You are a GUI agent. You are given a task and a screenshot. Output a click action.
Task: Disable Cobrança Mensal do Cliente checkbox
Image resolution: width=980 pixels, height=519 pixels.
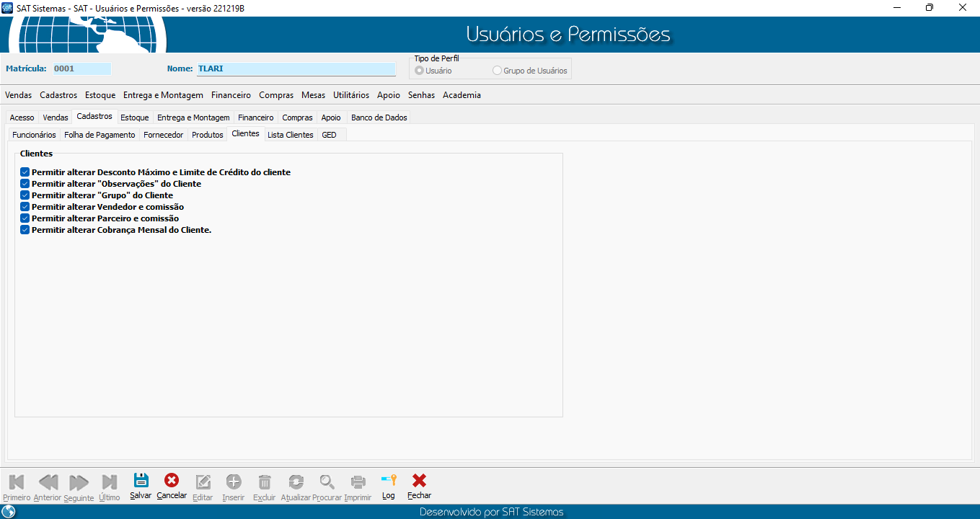point(25,230)
